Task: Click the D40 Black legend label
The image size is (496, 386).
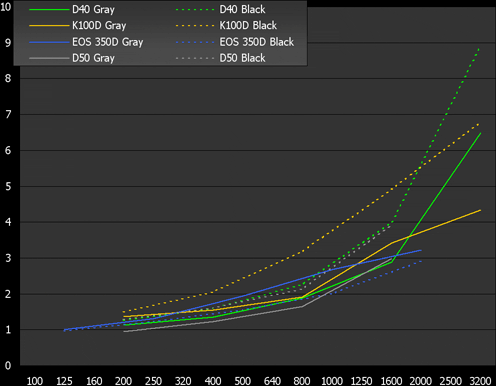Action: pos(242,9)
